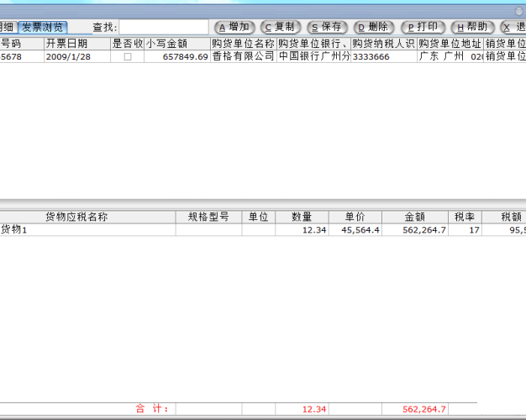Switch to the 发票浏览 tab
The width and height of the screenshot is (526, 420).
pyautogui.click(x=42, y=27)
